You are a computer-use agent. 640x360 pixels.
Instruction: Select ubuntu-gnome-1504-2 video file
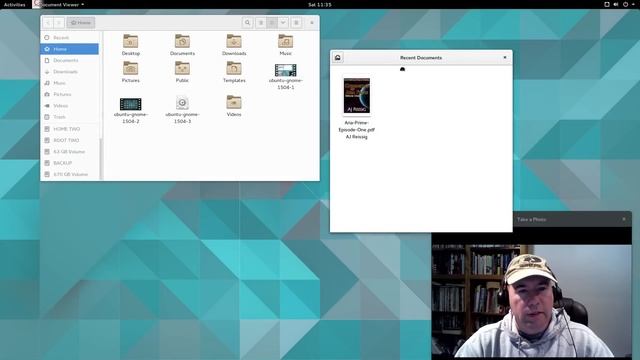coord(131,104)
